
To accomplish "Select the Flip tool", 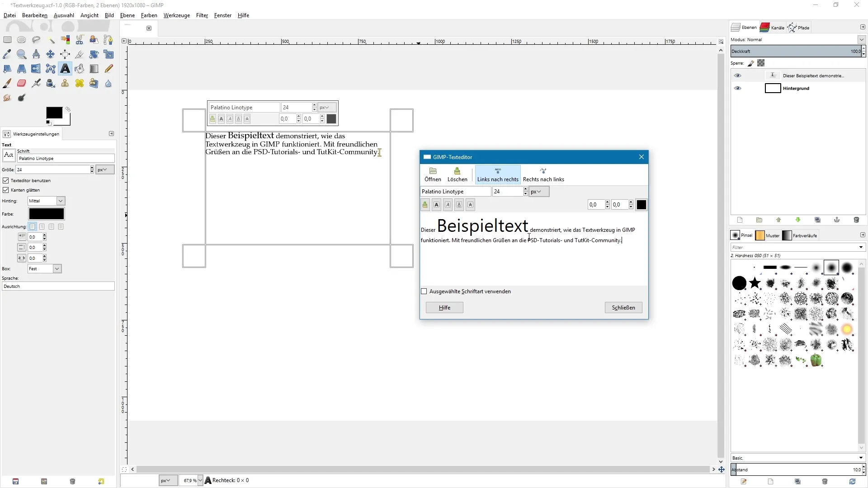I will (x=36, y=69).
